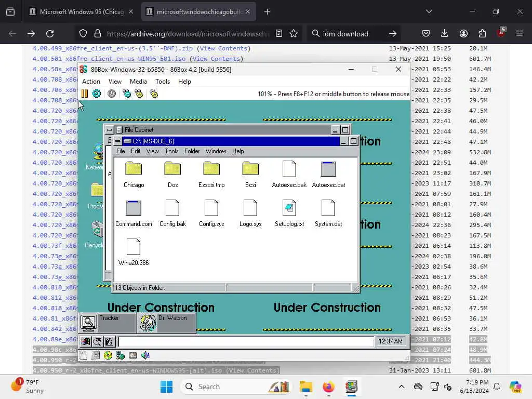Select the Logo.sys file icon
Viewport: 532px width, 399px height.
[250, 208]
